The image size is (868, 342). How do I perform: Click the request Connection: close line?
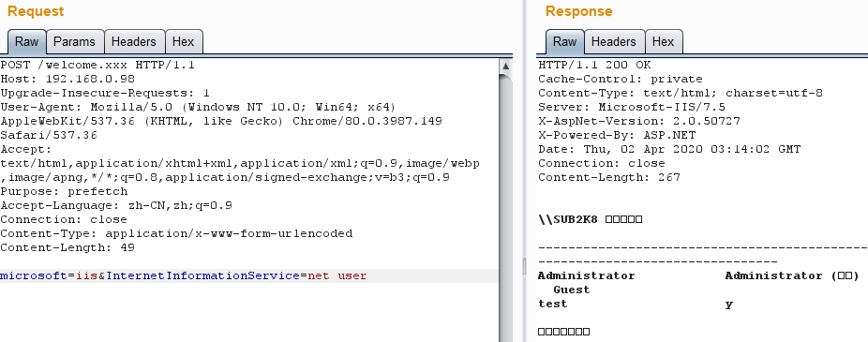point(64,219)
